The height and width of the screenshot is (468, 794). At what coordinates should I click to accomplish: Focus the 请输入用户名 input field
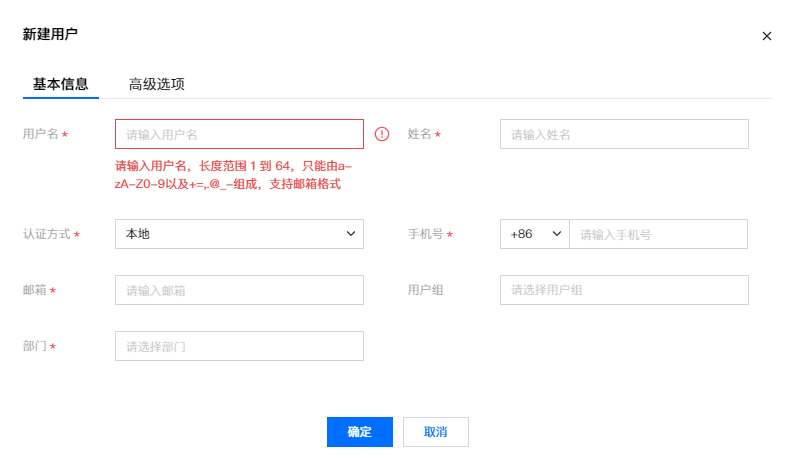point(239,134)
